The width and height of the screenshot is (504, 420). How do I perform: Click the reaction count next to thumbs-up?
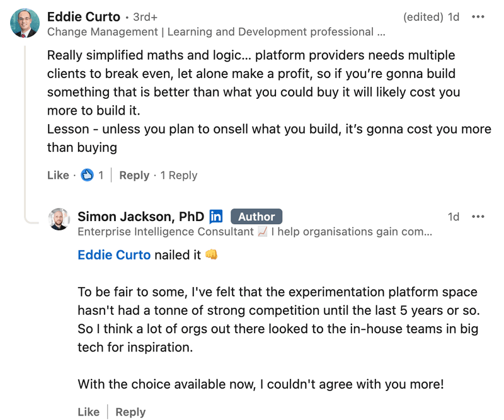[x=100, y=175]
